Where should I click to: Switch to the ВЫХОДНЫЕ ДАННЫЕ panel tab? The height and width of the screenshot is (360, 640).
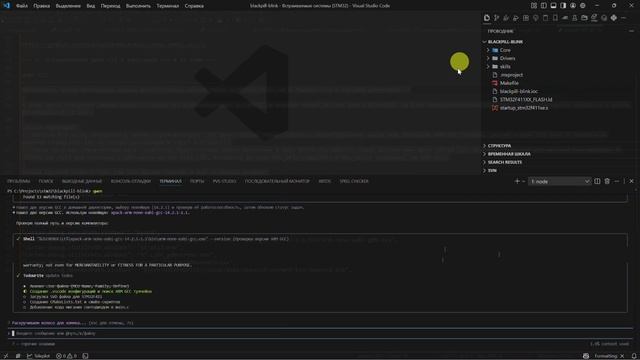[x=82, y=181]
